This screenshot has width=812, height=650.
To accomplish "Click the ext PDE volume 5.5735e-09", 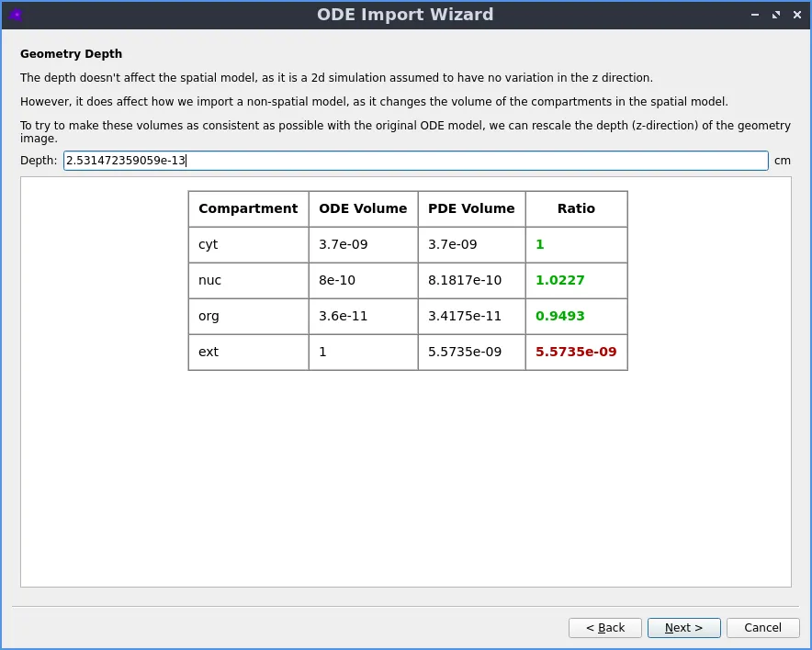I will pos(471,352).
